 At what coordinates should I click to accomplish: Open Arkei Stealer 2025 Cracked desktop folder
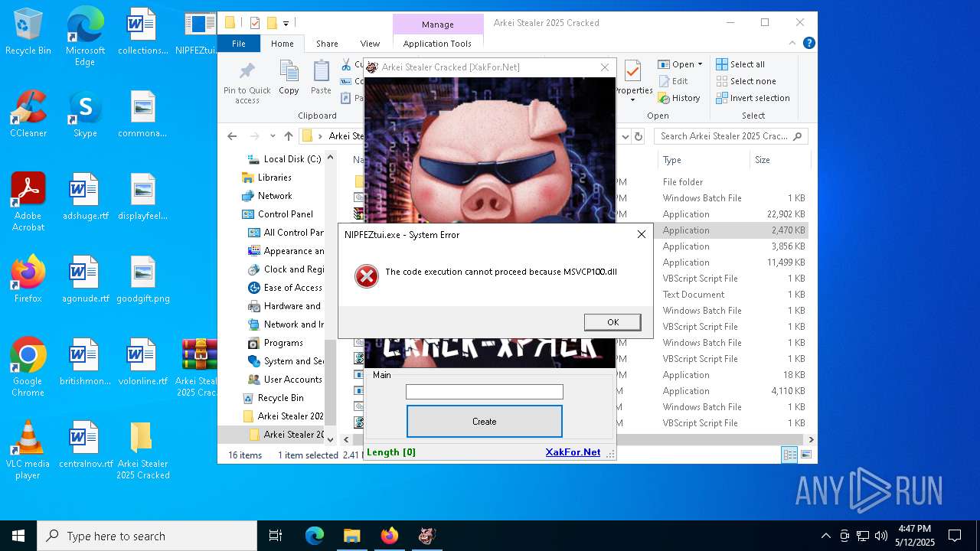[x=142, y=450]
